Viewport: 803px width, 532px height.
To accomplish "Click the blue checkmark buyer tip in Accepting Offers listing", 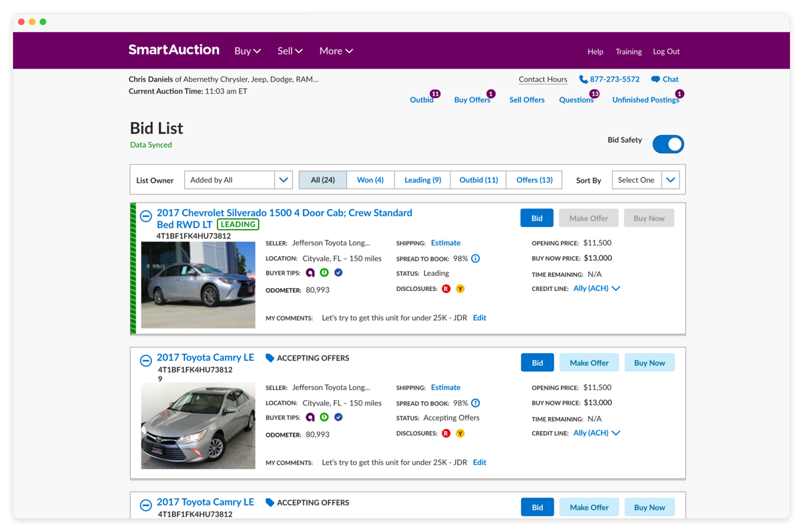I will [x=338, y=417].
